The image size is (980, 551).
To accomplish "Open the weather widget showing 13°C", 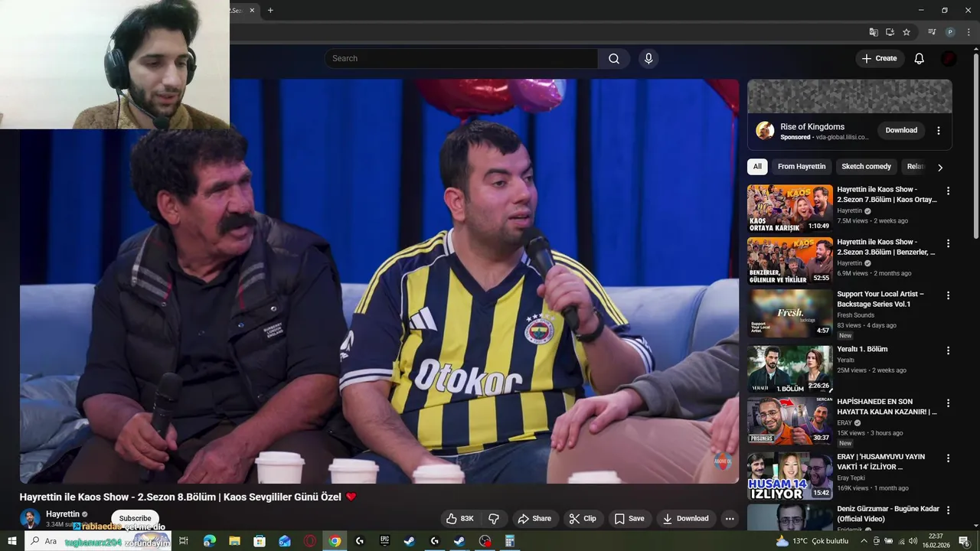I will (x=812, y=541).
